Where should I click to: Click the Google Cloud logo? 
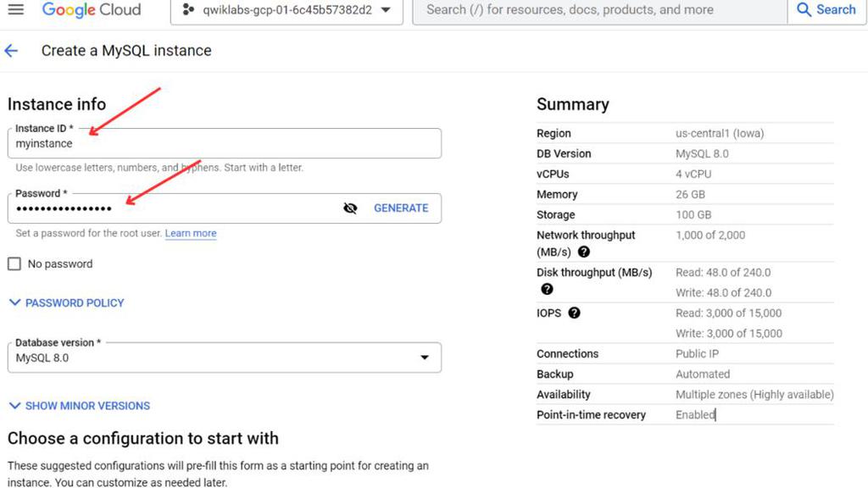tap(91, 10)
